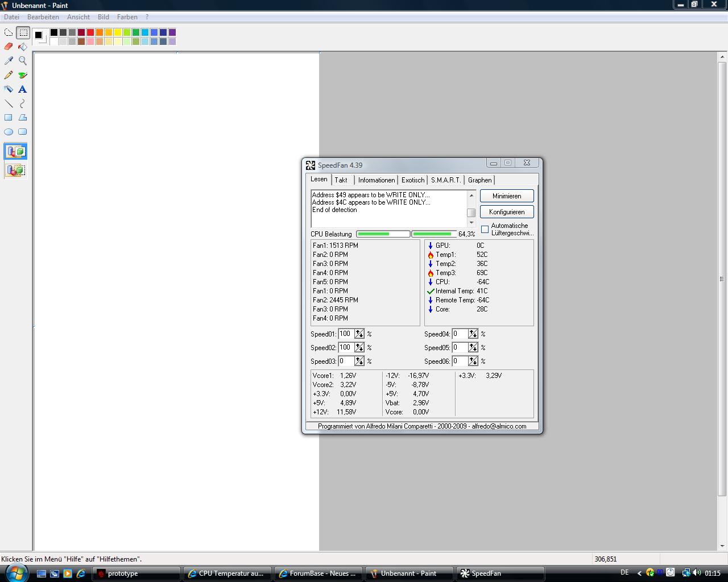Select the Line tool
This screenshot has height=582, width=728.
tap(9, 103)
